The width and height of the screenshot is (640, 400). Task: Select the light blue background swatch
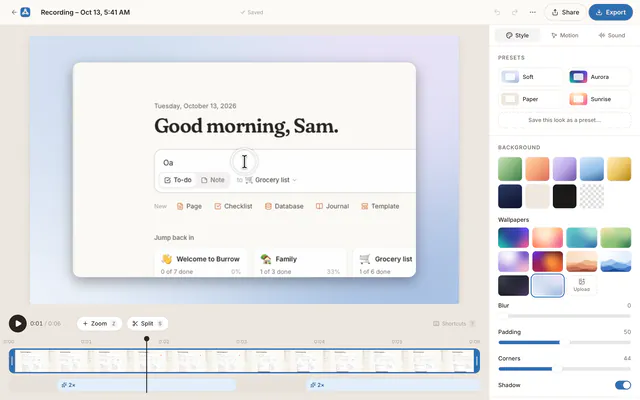point(592,169)
